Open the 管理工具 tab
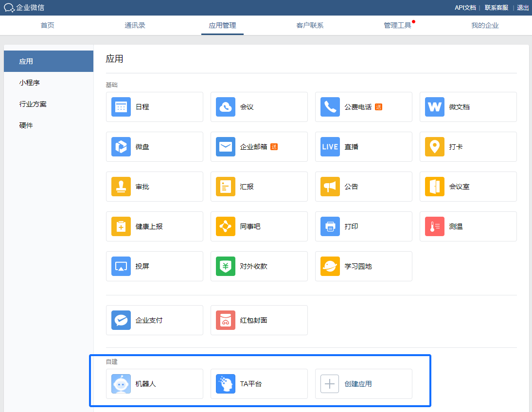This screenshot has height=412, width=532. point(397,25)
